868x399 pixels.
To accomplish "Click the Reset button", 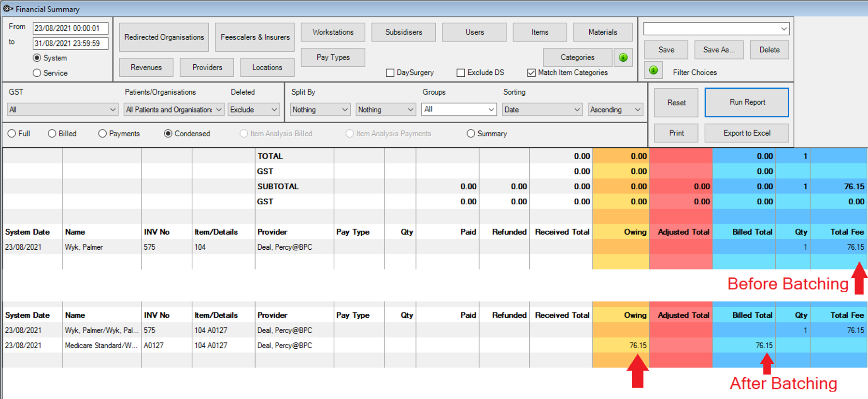I will click(x=676, y=102).
